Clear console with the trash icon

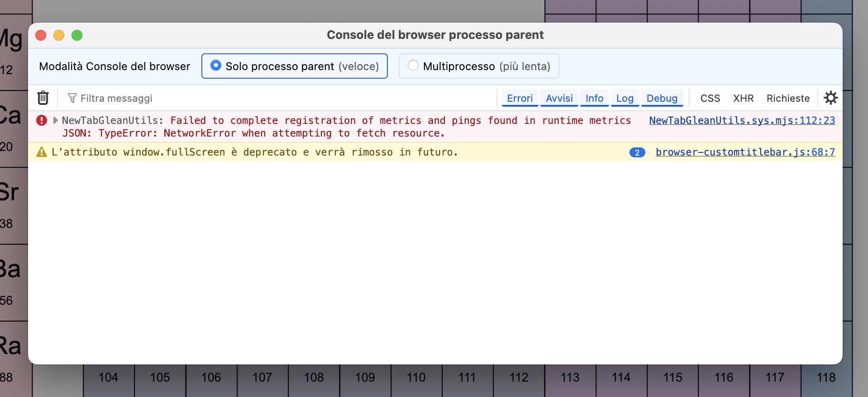click(43, 98)
